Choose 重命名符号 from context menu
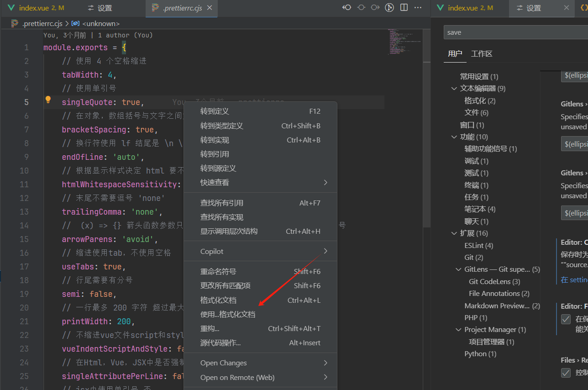 (x=260, y=271)
